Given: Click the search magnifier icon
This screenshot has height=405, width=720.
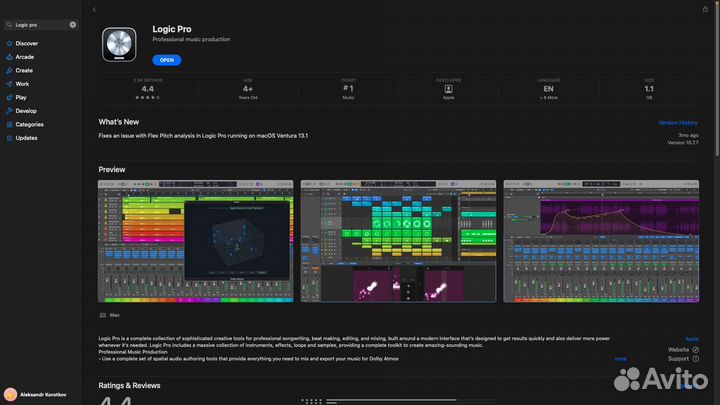Looking at the screenshot, I should (x=9, y=25).
